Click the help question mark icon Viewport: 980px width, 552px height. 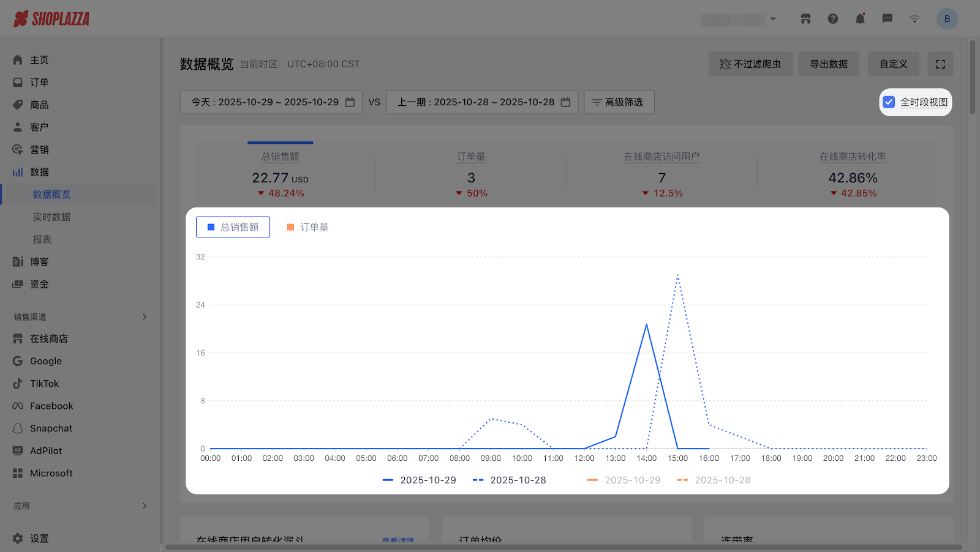pyautogui.click(x=833, y=19)
